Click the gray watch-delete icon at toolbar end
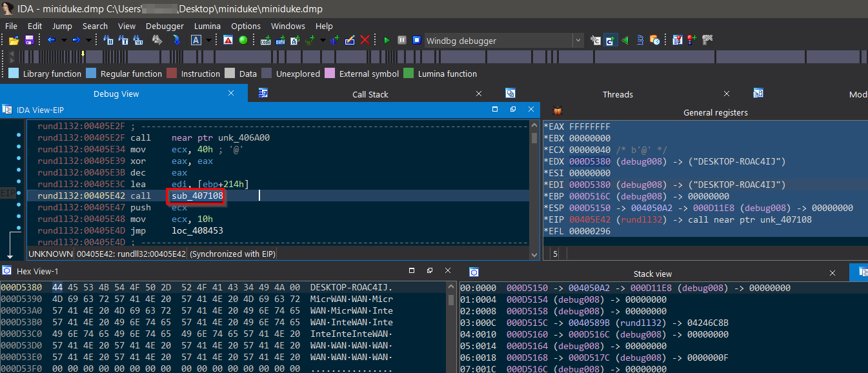The image size is (868, 373). coord(707,40)
